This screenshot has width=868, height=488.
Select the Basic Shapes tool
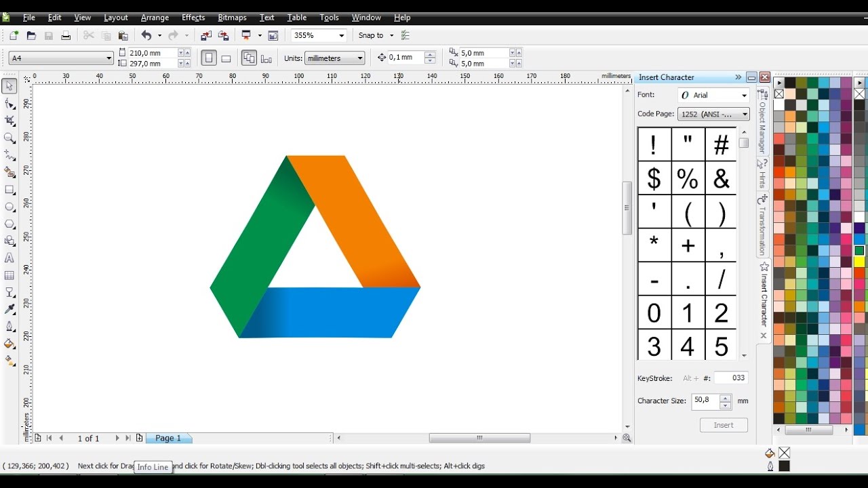point(9,241)
